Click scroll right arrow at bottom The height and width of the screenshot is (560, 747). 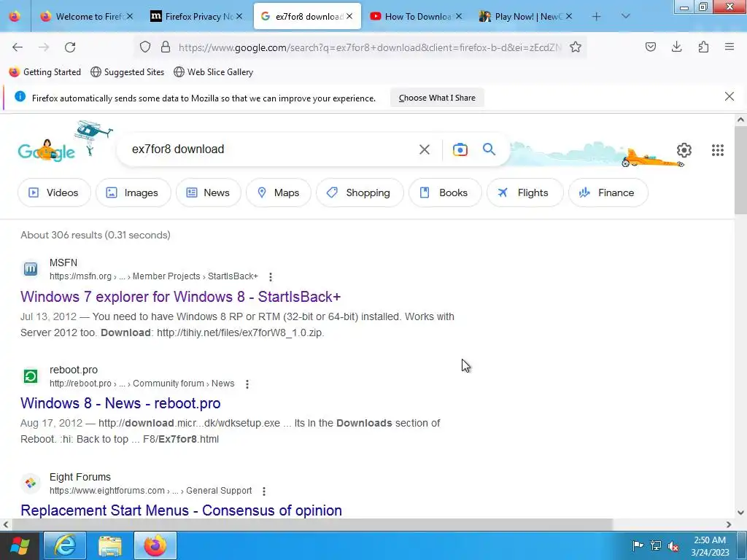(729, 525)
